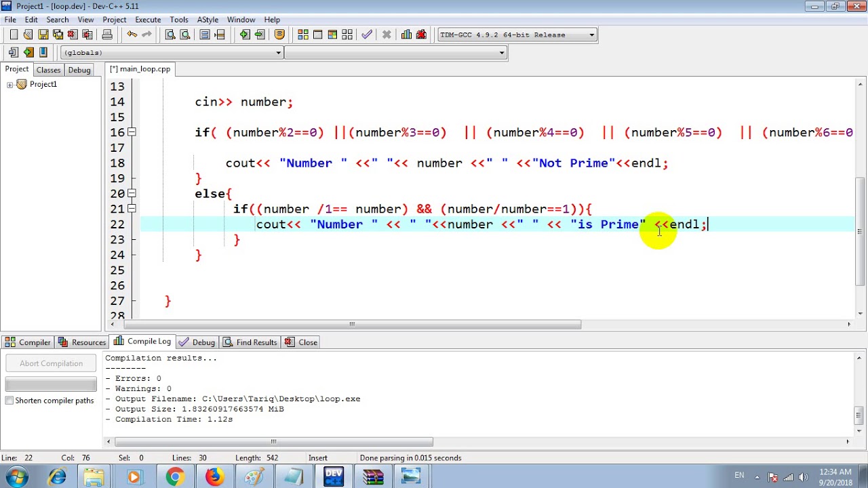The image size is (868, 488).
Task: Expand Project1 node in project tree
Action: point(9,85)
